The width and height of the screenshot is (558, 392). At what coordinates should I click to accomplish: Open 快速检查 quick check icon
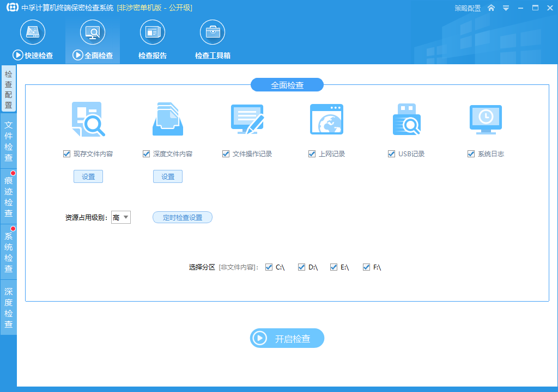coord(33,32)
